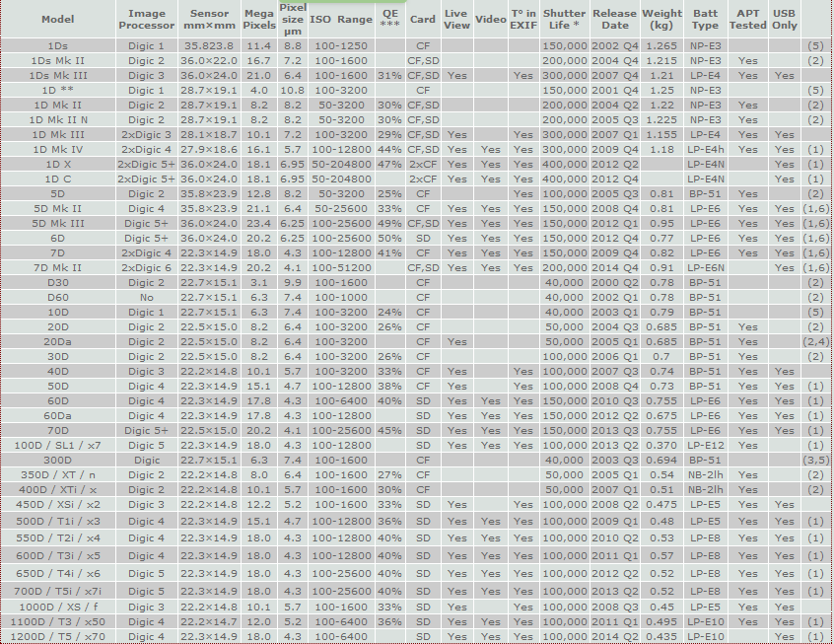This screenshot has height=644, width=834.
Task: Click the 'QE ***' column header
Action: pyautogui.click(x=389, y=19)
